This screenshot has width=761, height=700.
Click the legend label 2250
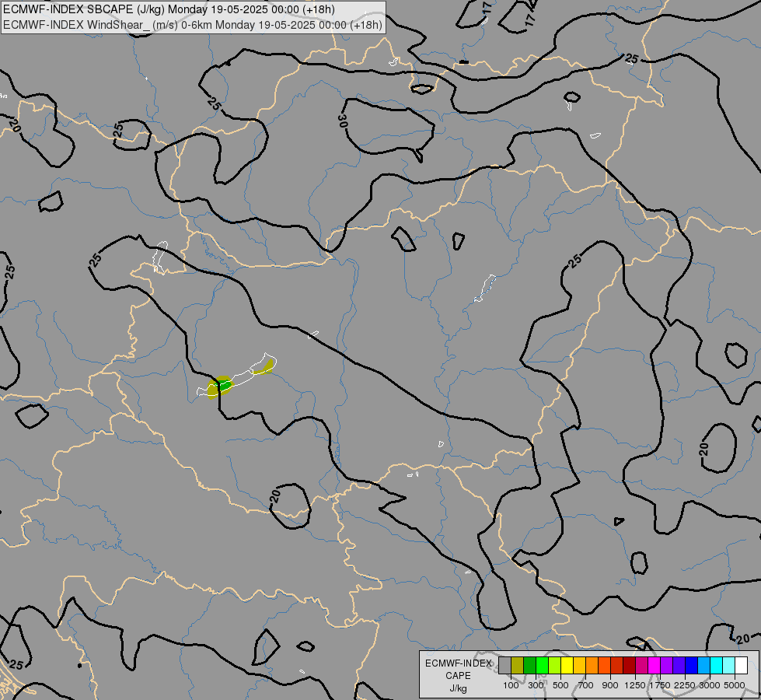[x=685, y=685]
